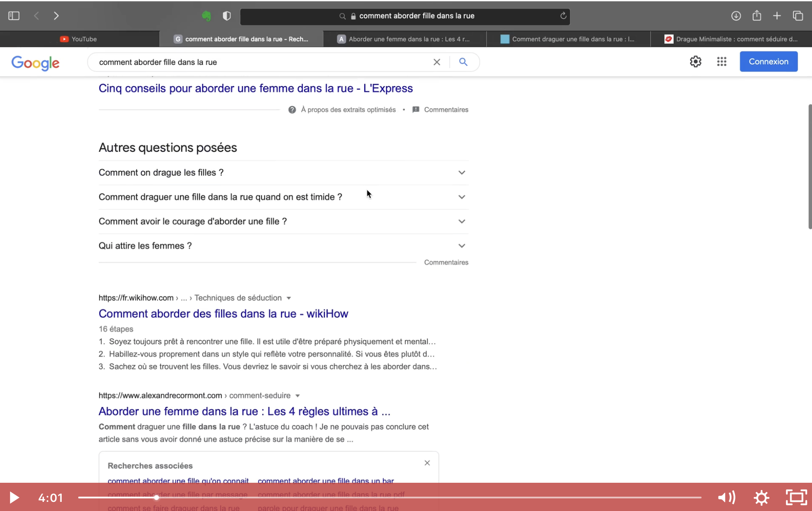Click the privacy shield icon

[x=226, y=16]
